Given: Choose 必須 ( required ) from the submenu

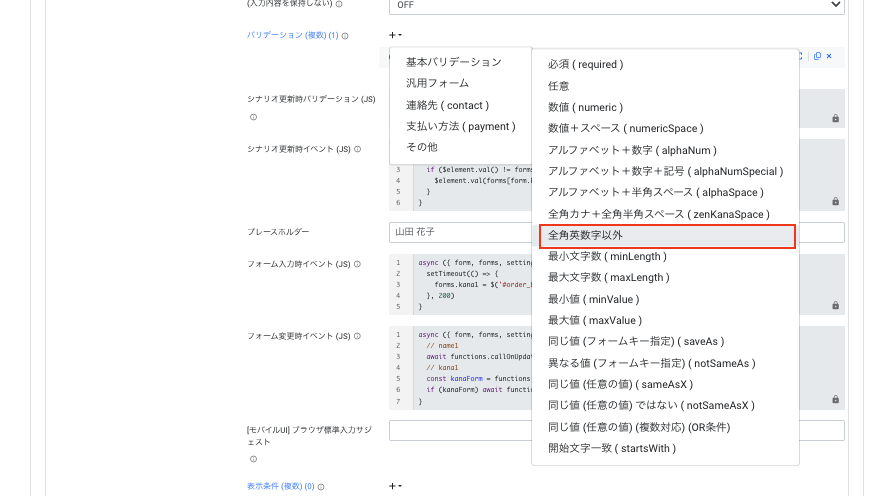Looking at the screenshot, I should click(585, 64).
